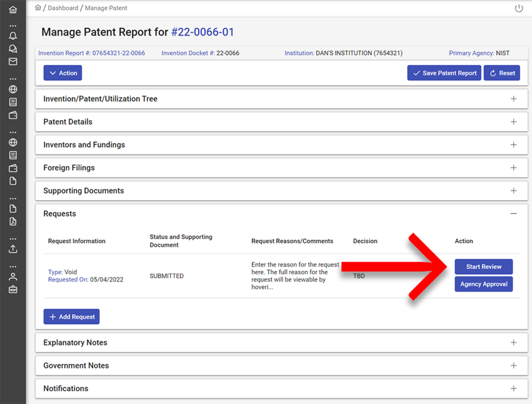Expand the Patent Details section
Viewport: 532px width, 404px height.
(x=513, y=122)
